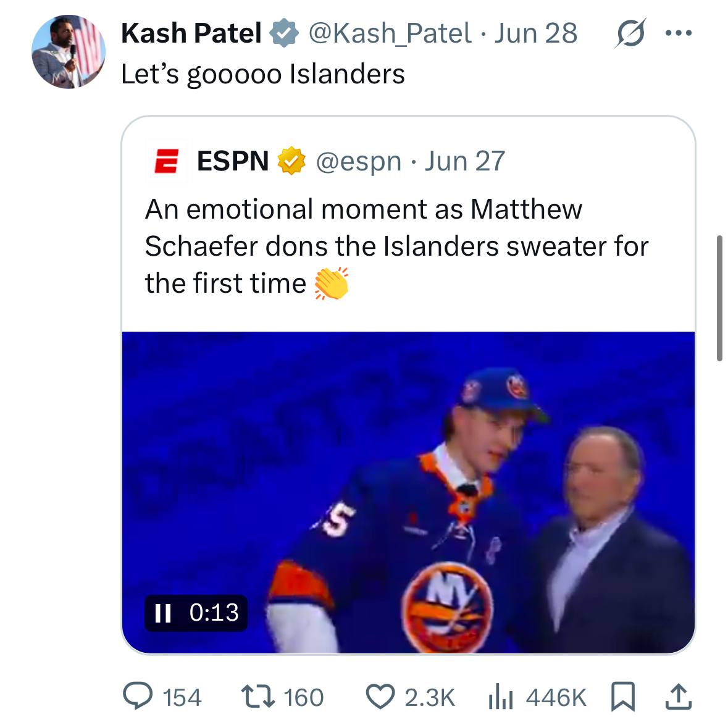Click the repost arrows icon
The width and height of the screenshot is (728, 722).
258,697
